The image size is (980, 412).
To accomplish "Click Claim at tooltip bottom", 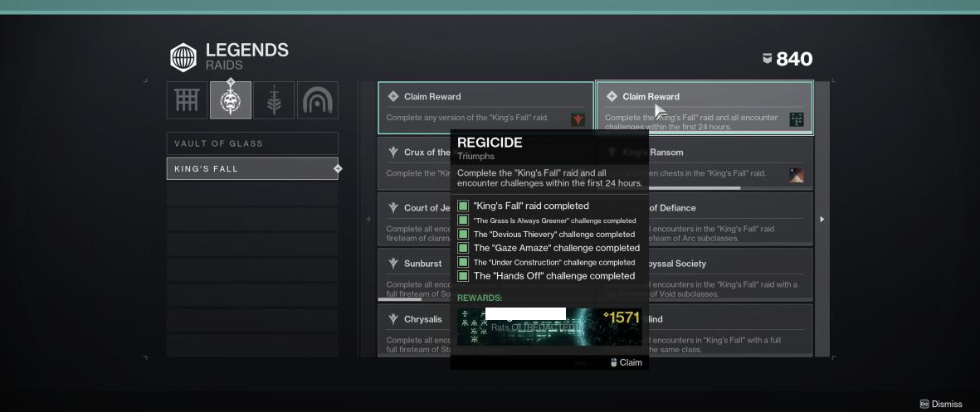I will [627, 363].
